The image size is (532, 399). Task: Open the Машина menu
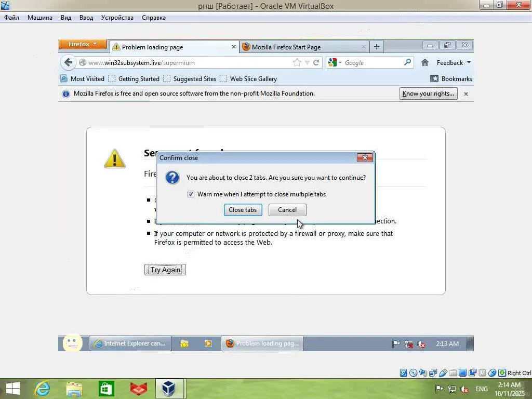39,18
